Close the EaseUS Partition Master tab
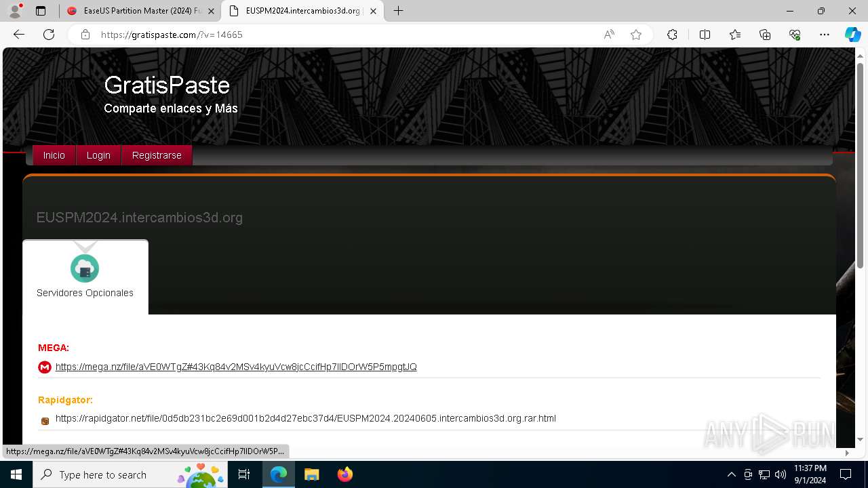 point(211,11)
